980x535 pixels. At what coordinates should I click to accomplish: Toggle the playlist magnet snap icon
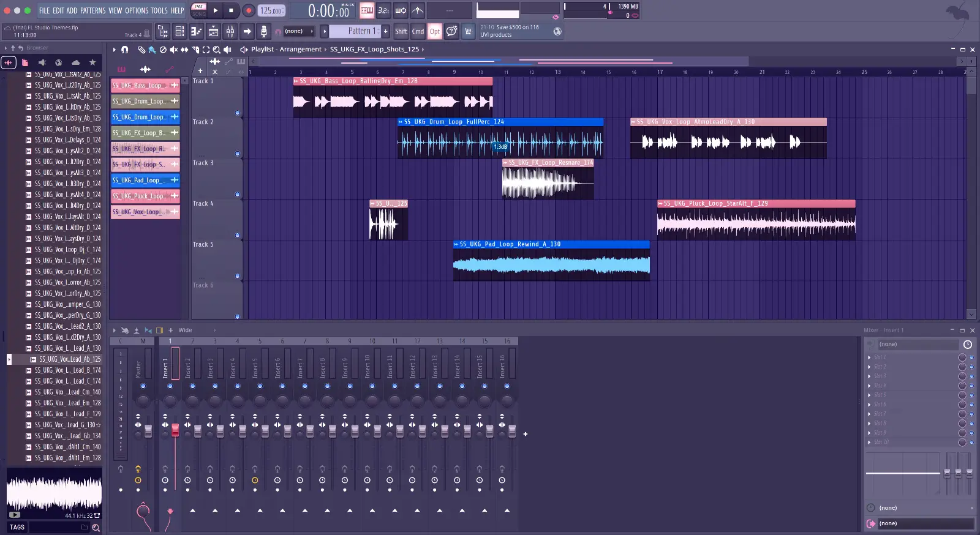tap(125, 50)
